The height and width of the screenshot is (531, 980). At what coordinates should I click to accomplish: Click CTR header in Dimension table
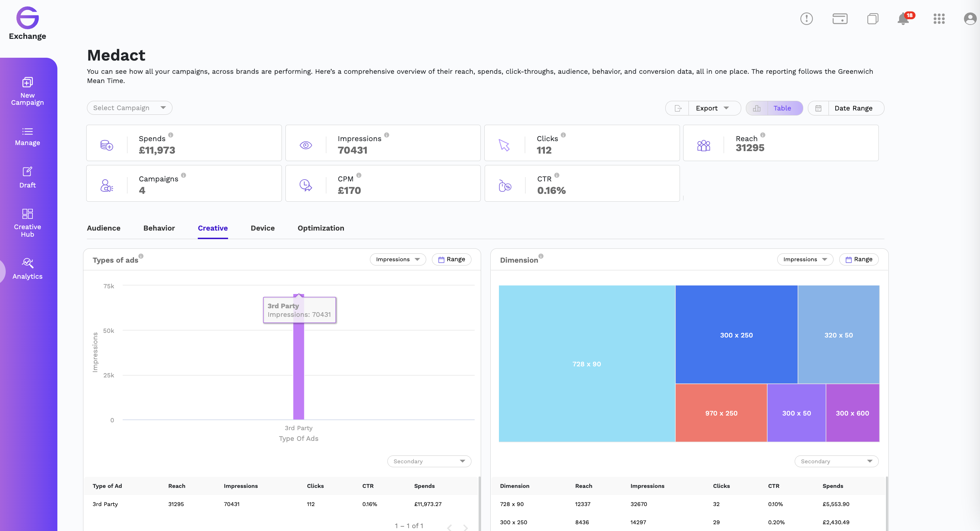point(773,486)
